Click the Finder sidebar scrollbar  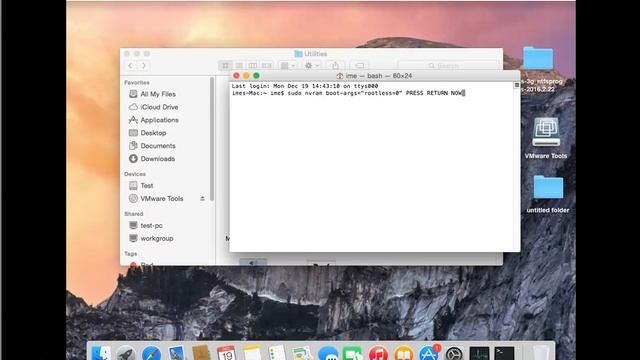212,139
